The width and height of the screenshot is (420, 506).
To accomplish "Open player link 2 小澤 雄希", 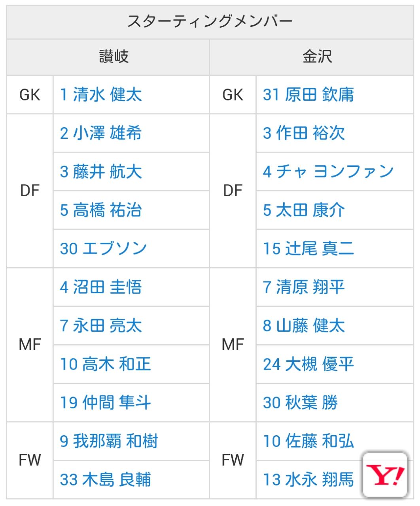I will point(101,133).
